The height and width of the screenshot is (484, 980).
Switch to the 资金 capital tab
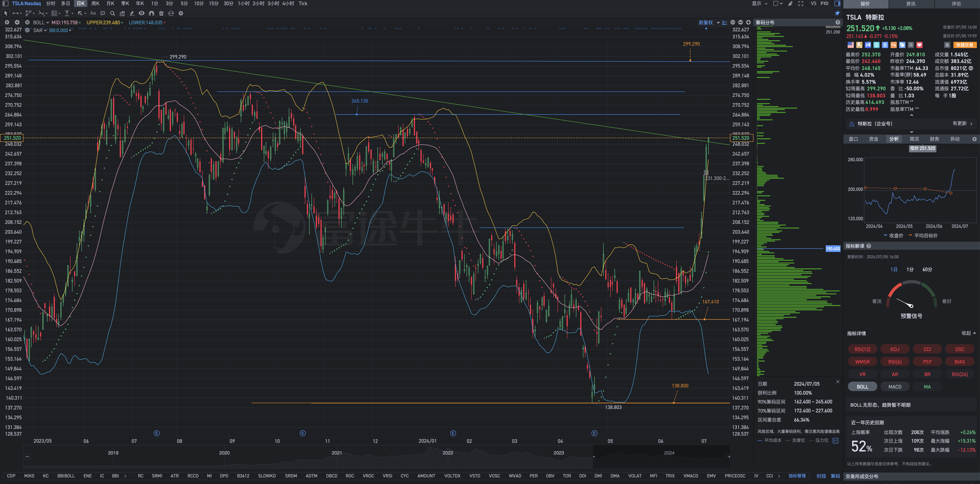874,139
